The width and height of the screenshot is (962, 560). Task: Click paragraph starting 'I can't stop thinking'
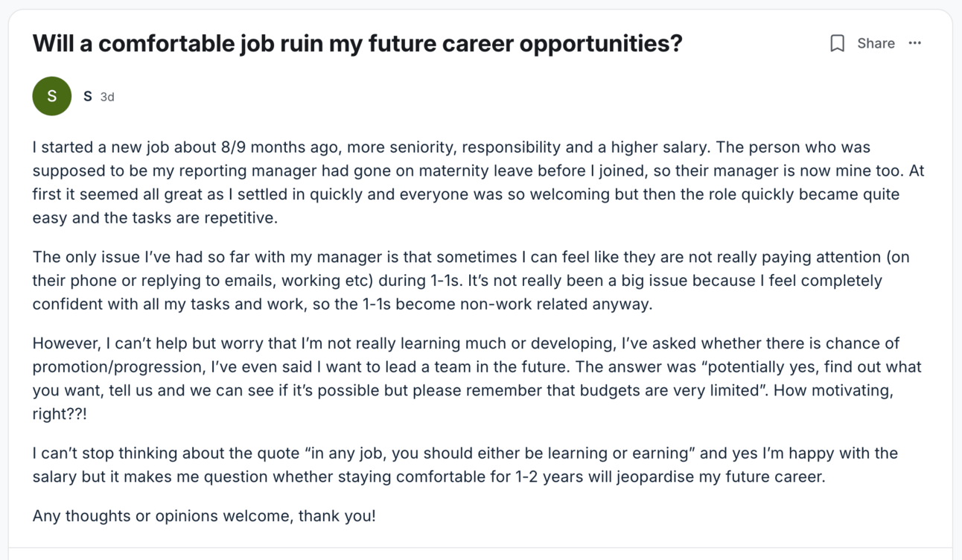coord(465,465)
